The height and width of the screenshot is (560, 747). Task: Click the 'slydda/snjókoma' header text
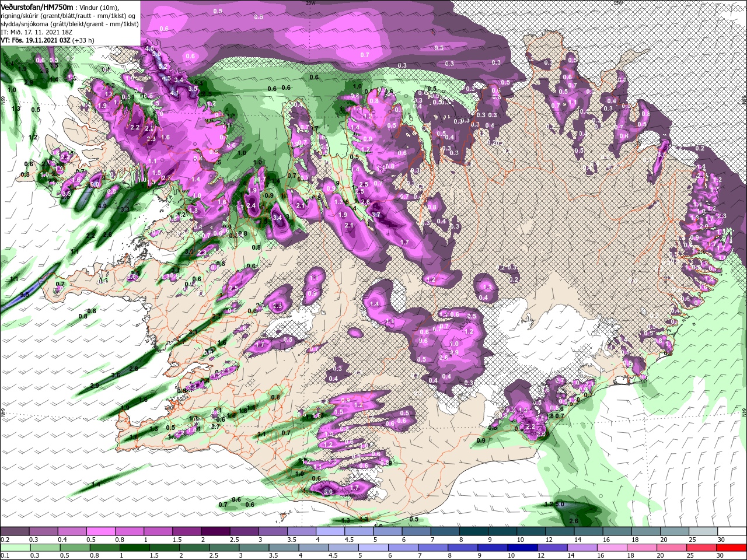pyautogui.click(x=23, y=24)
